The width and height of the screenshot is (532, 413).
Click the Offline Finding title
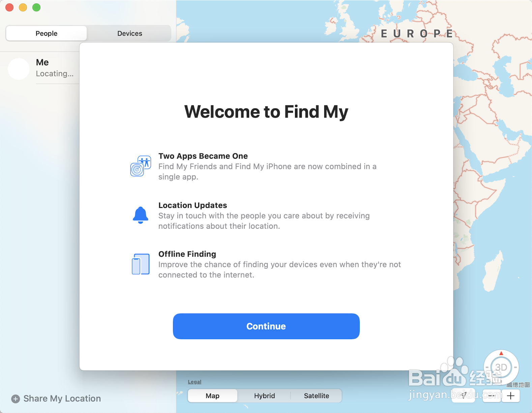pos(187,254)
